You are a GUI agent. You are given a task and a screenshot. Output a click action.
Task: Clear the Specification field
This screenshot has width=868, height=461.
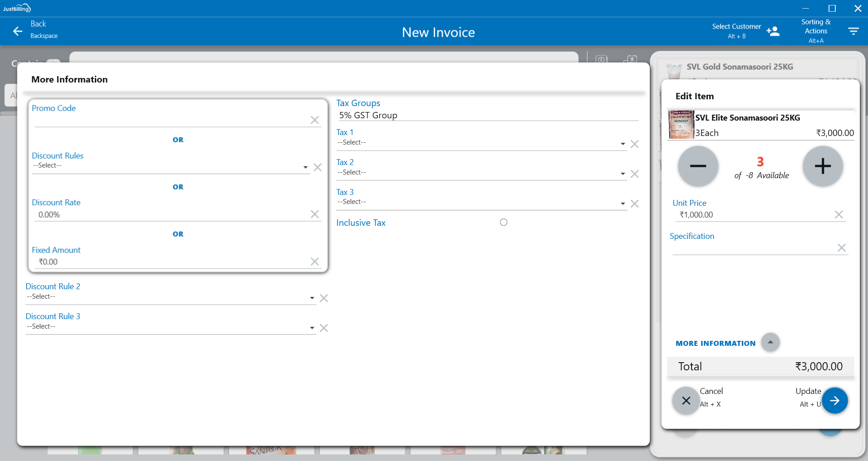[841, 248]
